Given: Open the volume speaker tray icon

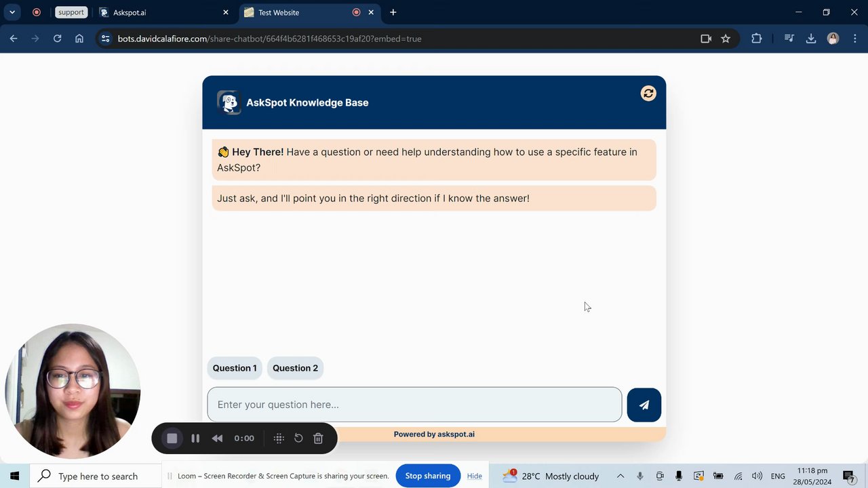Looking at the screenshot, I should [757, 476].
